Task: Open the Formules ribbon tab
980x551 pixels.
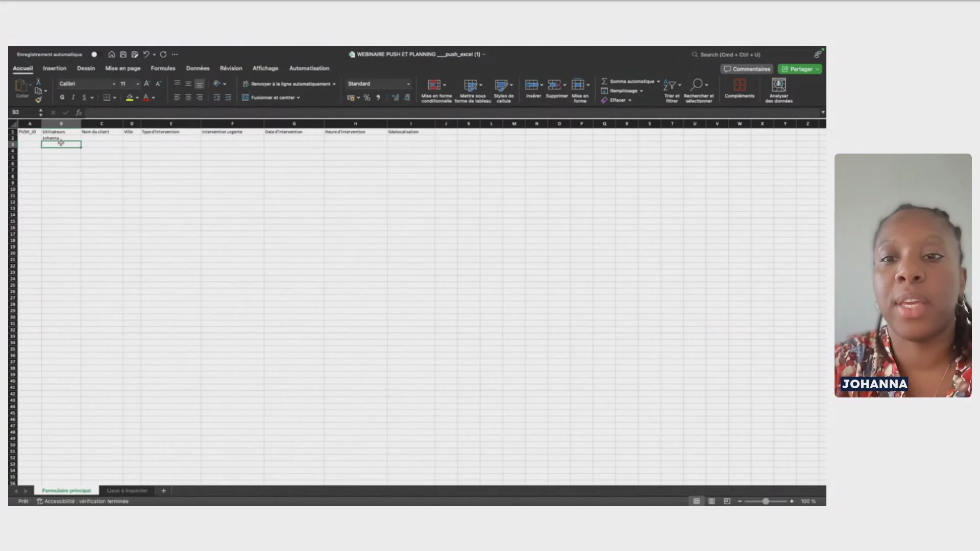Action: click(163, 68)
